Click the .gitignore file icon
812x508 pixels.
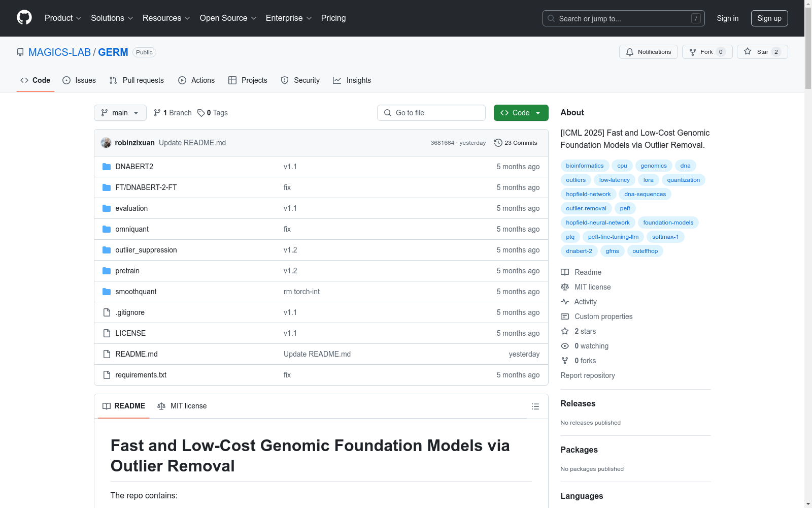107,312
